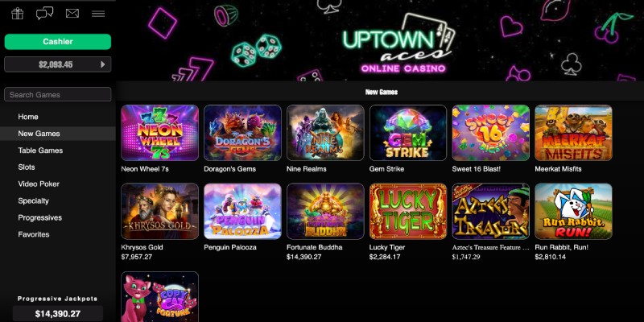Click the $14,390.27 progressive jackpot amount
The height and width of the screenshot is (322, 644).
[58, 314]
